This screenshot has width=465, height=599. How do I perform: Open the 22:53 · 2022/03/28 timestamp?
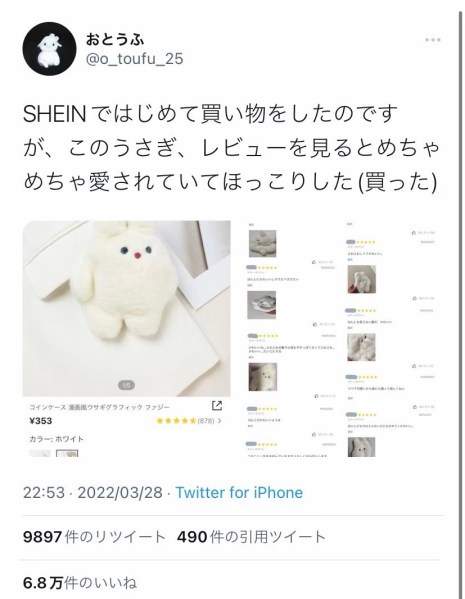(93, 492)
